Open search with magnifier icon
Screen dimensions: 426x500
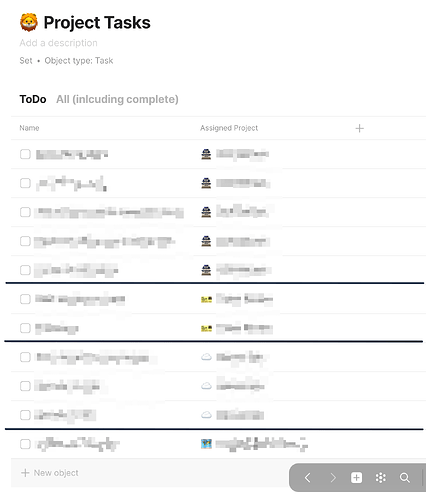pyautogui.click(x=405, y=478)
